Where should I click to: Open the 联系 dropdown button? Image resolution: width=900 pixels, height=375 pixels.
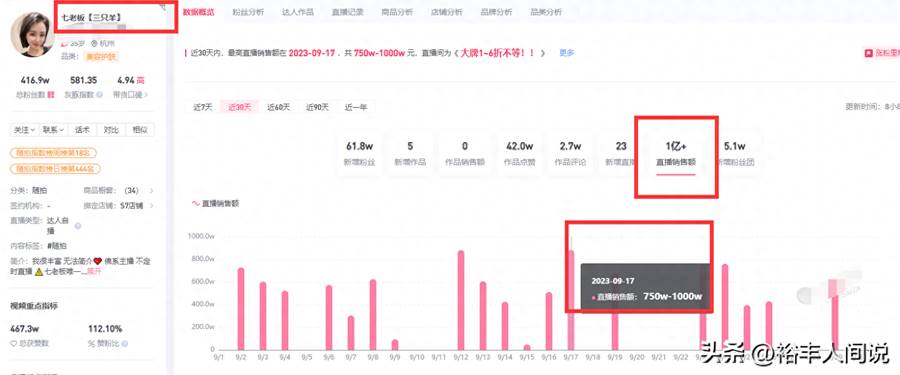coord(53,130)
